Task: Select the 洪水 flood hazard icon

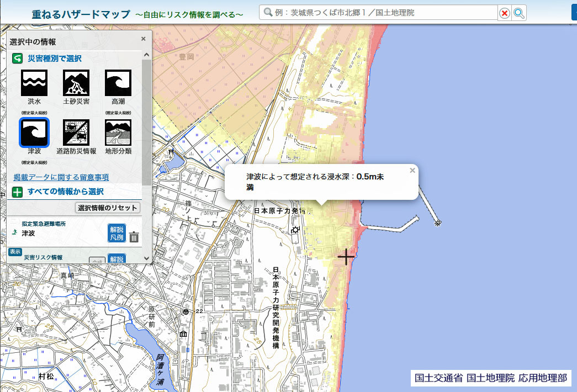Action: coord(34,83)
